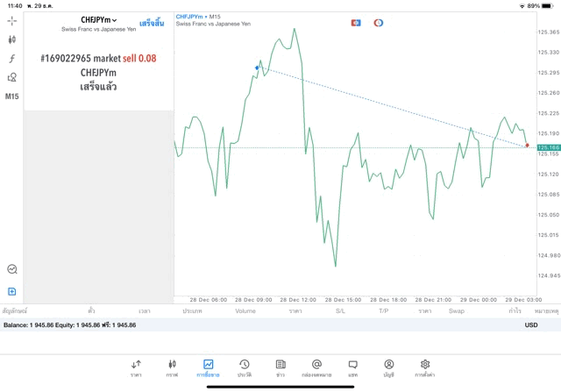Open the Mailbox (กล่องจดหมาย) icon

[x=316, y=367]
